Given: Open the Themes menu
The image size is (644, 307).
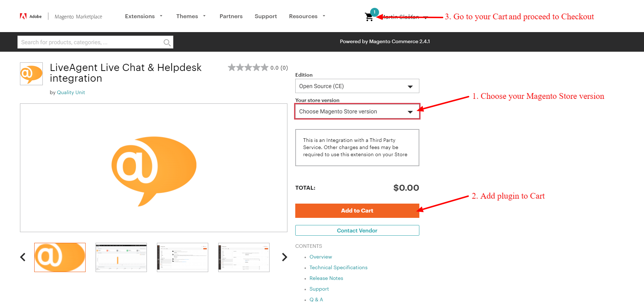Looking at the screenshot, I should 191,16.
